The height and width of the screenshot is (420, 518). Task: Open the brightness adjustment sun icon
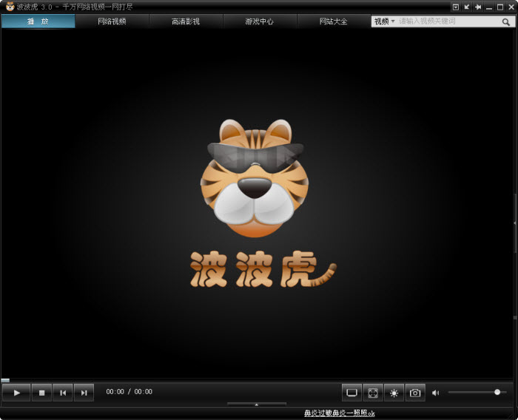click(x=394, y=393)
